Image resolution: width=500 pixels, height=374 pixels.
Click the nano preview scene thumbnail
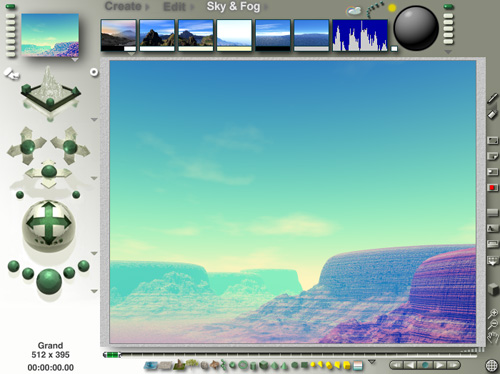(x=50, y=35)
